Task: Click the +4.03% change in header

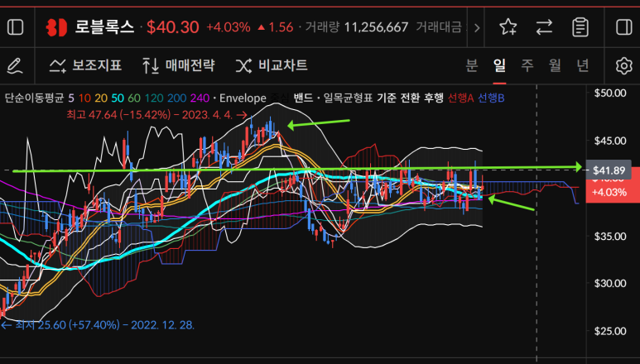Action: (229, 28)
